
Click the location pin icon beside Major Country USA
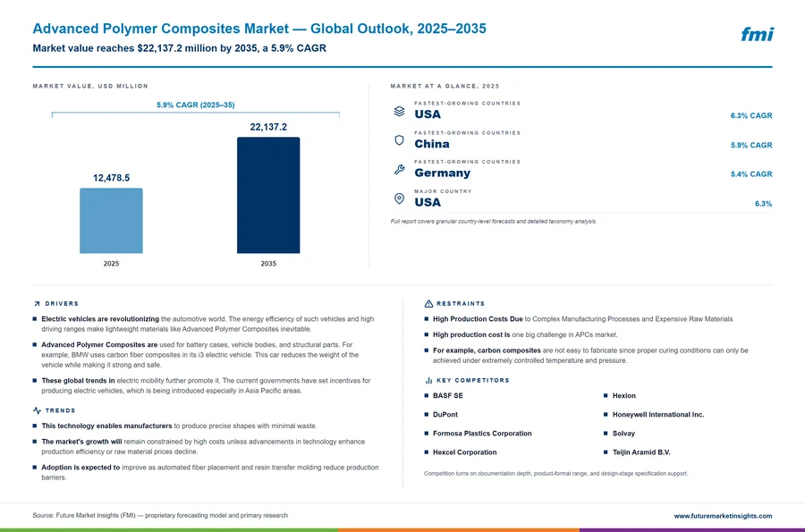tap(399, 198)
